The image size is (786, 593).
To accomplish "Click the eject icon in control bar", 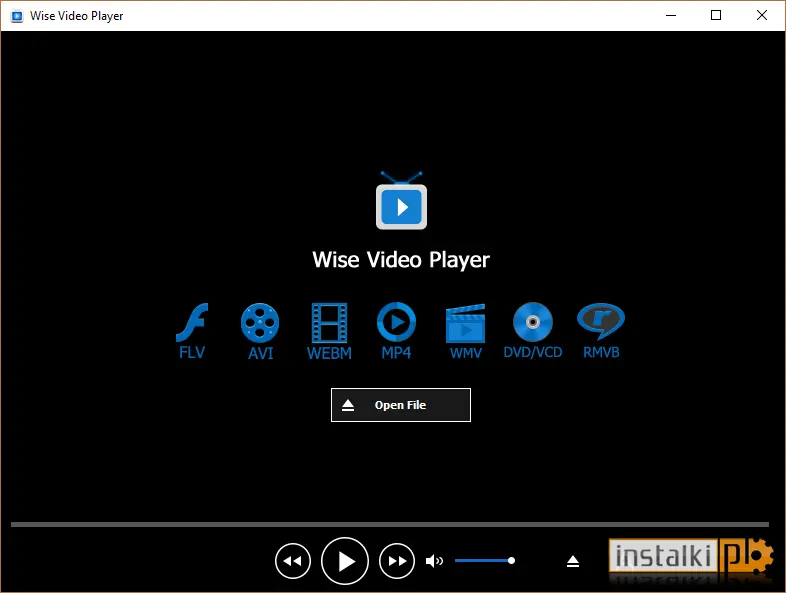I will [573, 561].
